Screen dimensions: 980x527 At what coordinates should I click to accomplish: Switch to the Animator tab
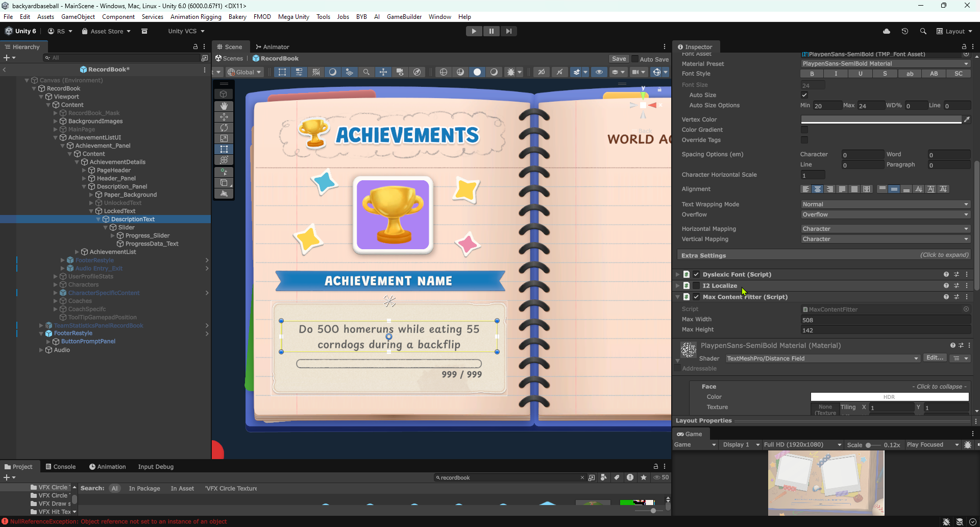[273, 46]
